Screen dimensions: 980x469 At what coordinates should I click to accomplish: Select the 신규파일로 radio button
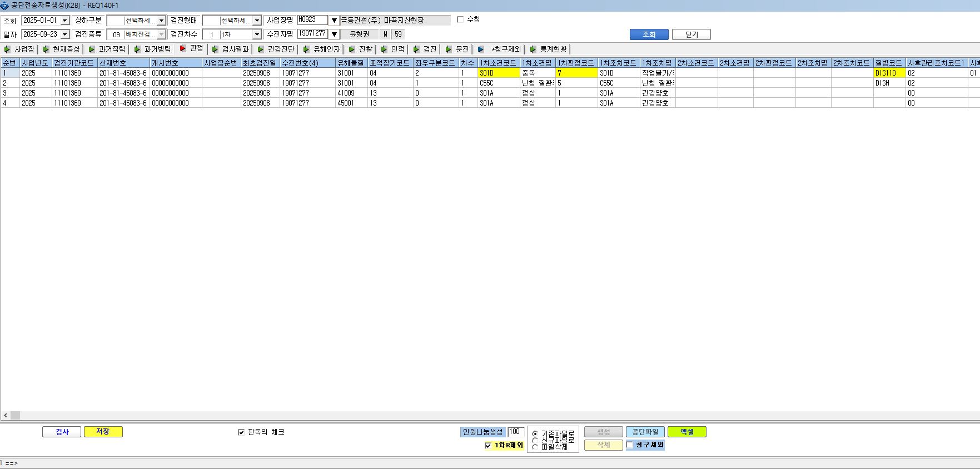(535, 440)
